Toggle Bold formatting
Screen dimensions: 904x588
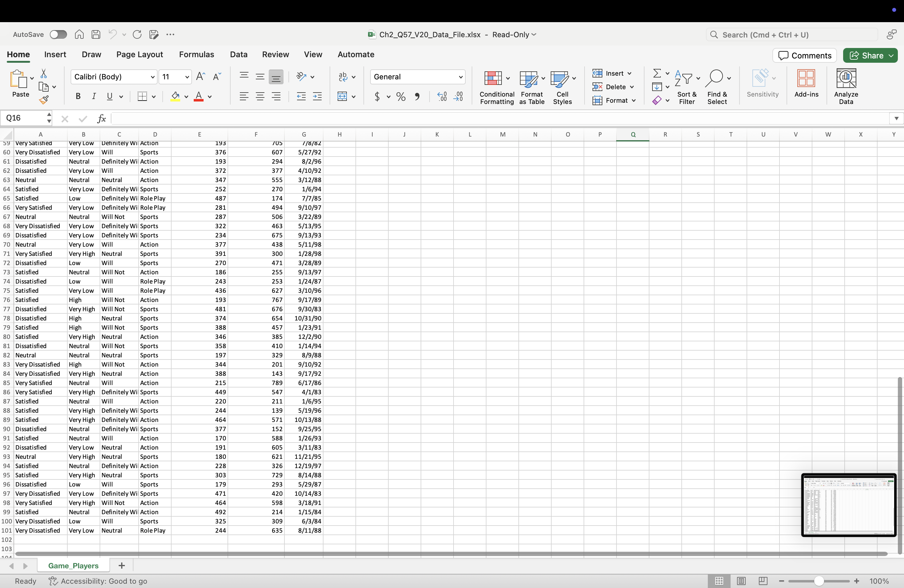pyautogui.click(x=78, y=97)
